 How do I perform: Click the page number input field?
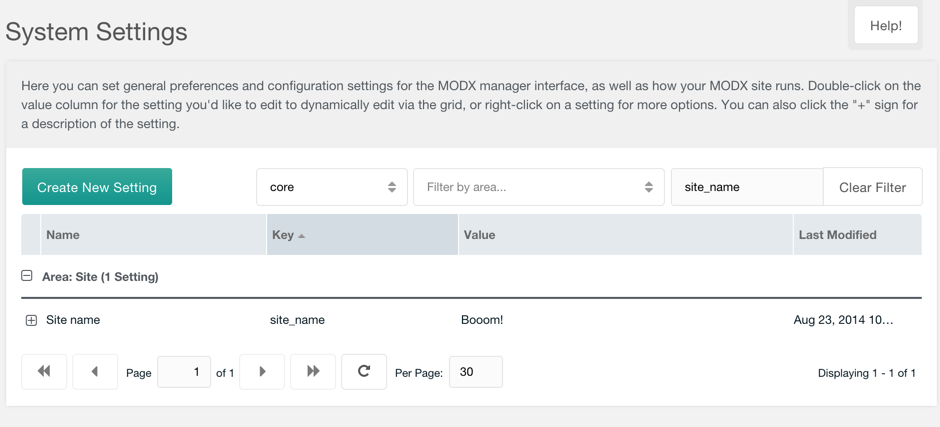(184, 372)
